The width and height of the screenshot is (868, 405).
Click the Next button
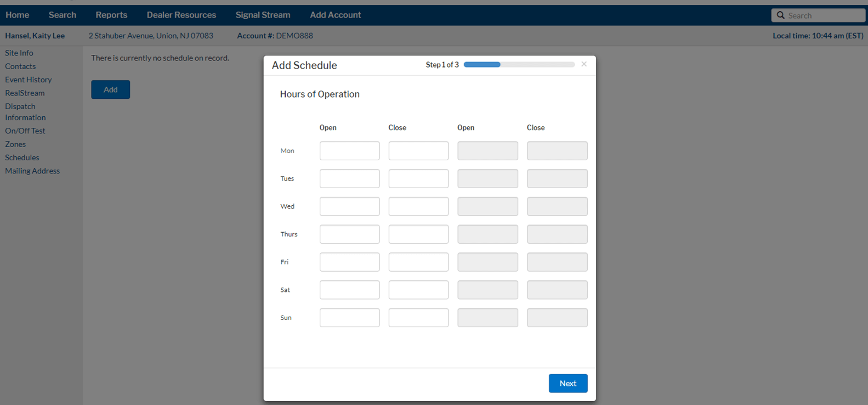pyautogui.click(x=568, y=383)
